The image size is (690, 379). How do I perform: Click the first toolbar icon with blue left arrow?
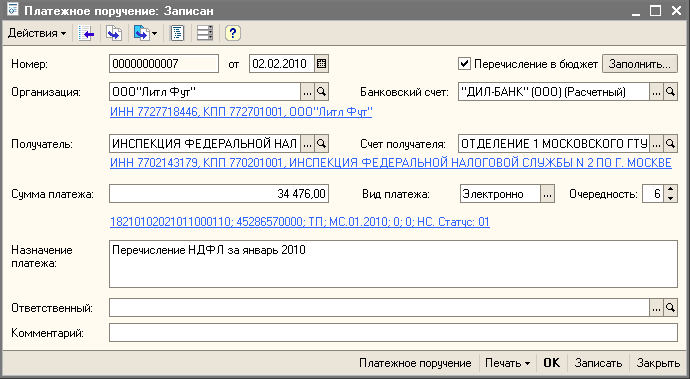(86, 33)
